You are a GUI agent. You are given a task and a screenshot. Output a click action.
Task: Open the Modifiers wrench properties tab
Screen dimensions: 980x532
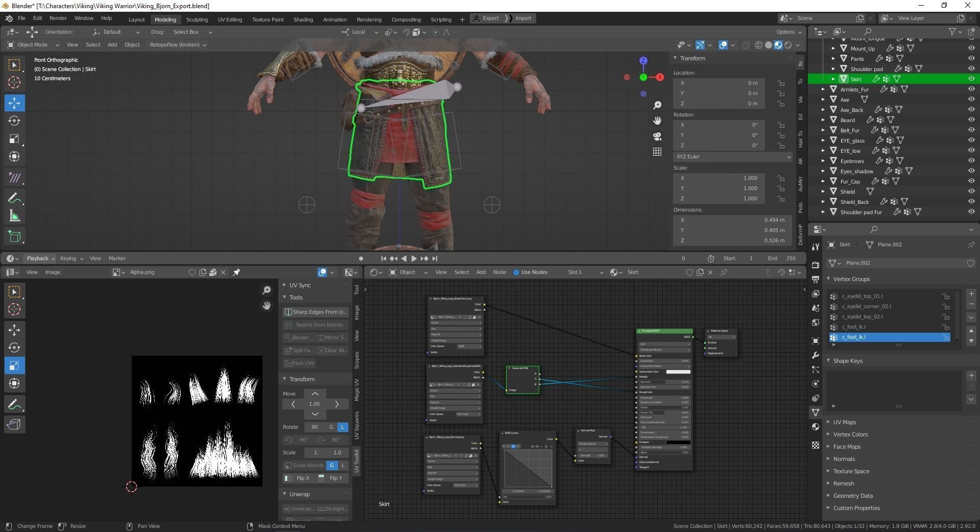click(816, 355)
